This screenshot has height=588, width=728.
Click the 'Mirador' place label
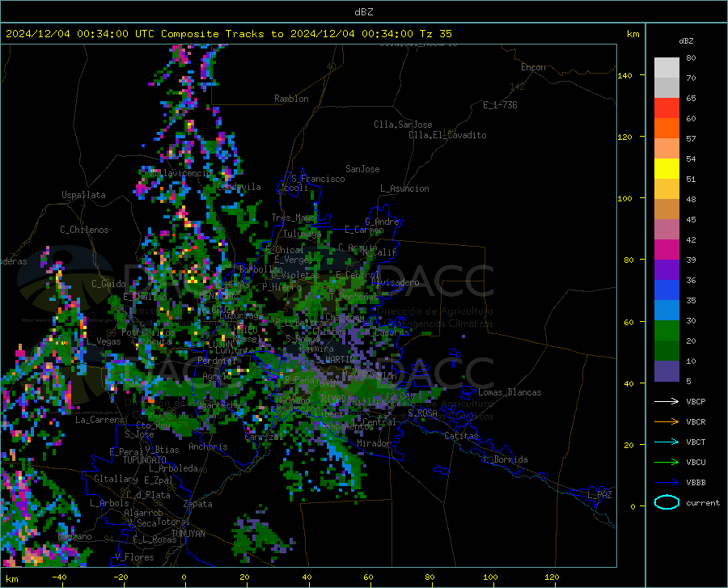(x=374, y=443)
